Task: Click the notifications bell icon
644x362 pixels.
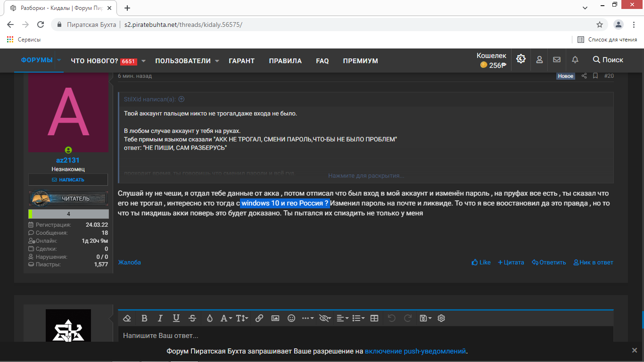Action: pyautogui.click(x=575, y=60)
